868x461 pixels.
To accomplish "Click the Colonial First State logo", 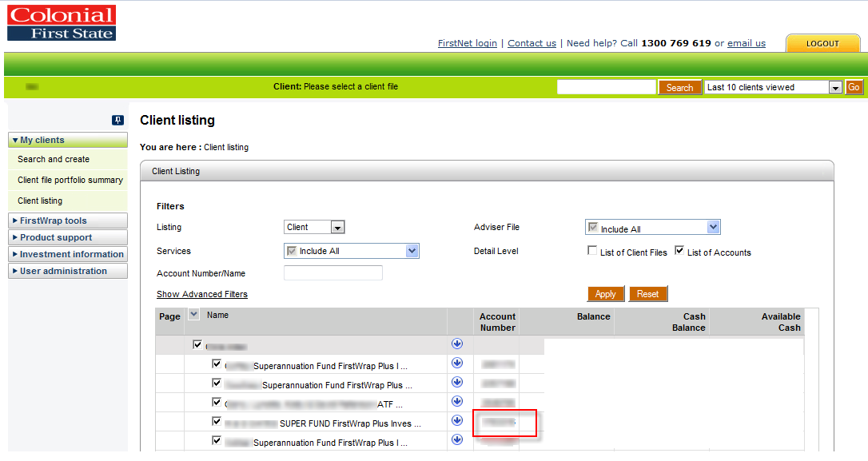I will point(62,23).
